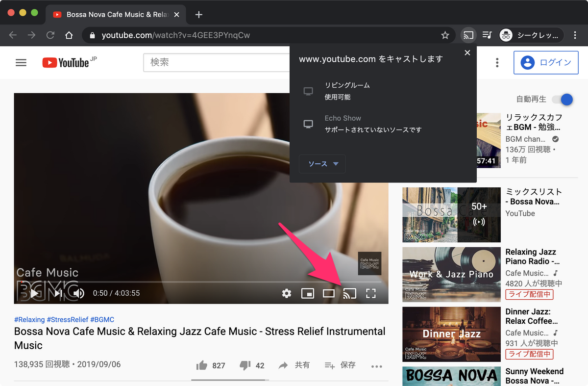
Task: Click the #Relaxing hashtag
Action: 29,319
